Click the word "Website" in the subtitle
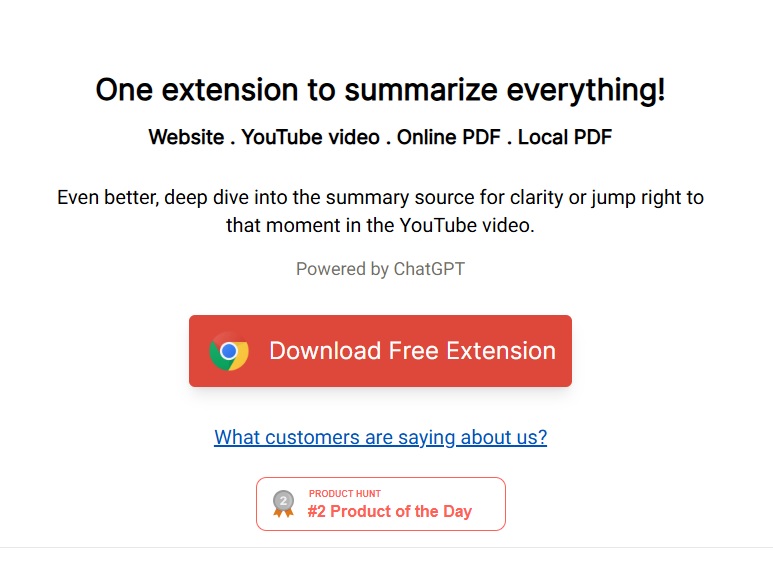Image resolution: width=773 pixels, height=577 pixels. [x=186, y=137]
